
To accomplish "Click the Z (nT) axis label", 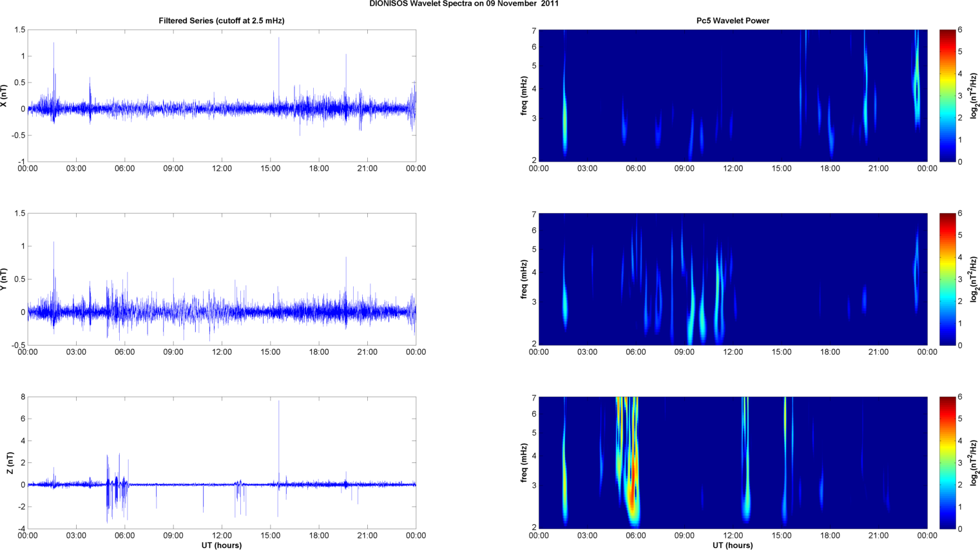I will tap(9, 462).
